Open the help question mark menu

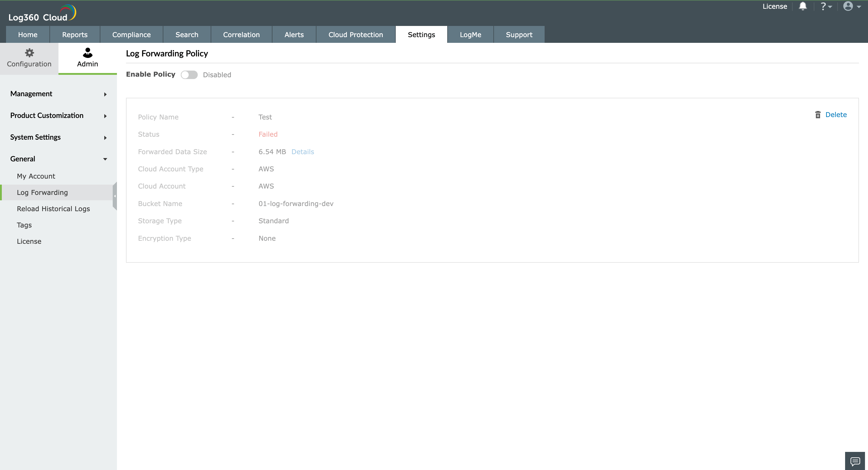(825, 6)
